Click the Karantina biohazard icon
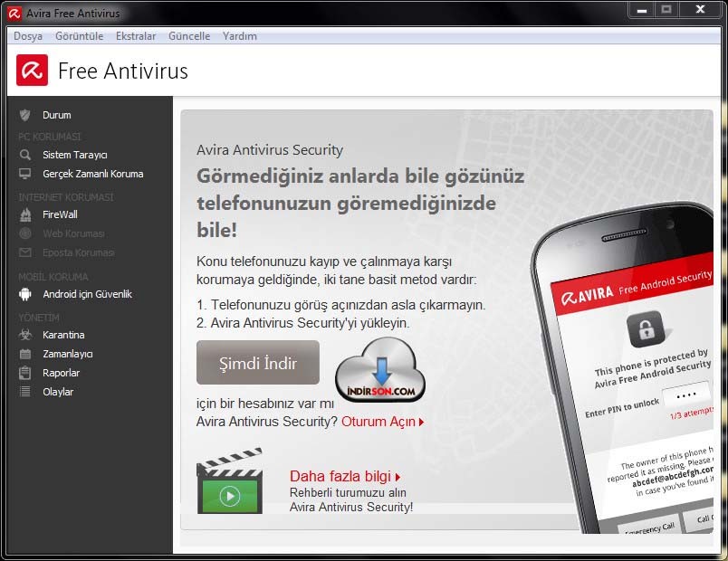Viewport: 728px width, 561px height. coord(25,335)
